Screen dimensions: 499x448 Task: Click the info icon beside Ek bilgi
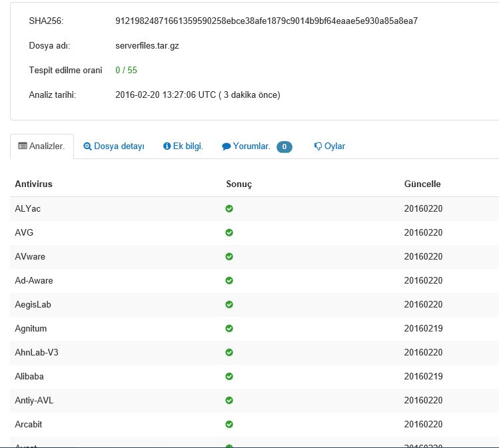pyautogui.click(x=167, y=146)
